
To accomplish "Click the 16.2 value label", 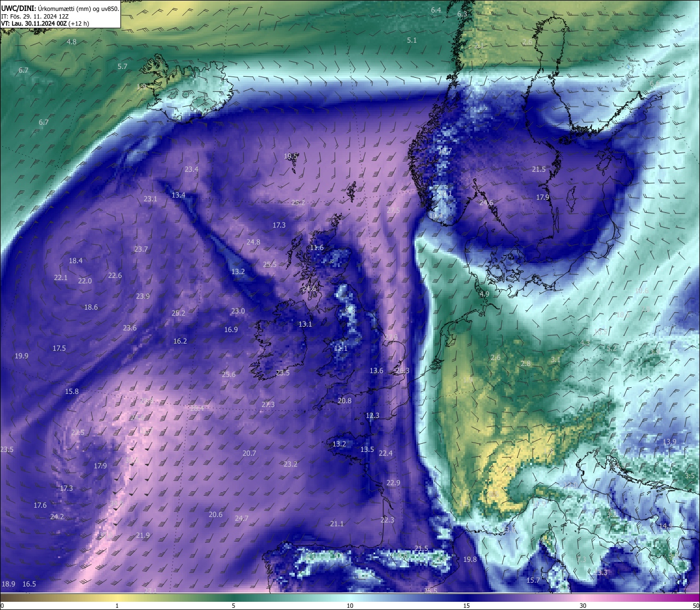I will [x=180, y=341].
